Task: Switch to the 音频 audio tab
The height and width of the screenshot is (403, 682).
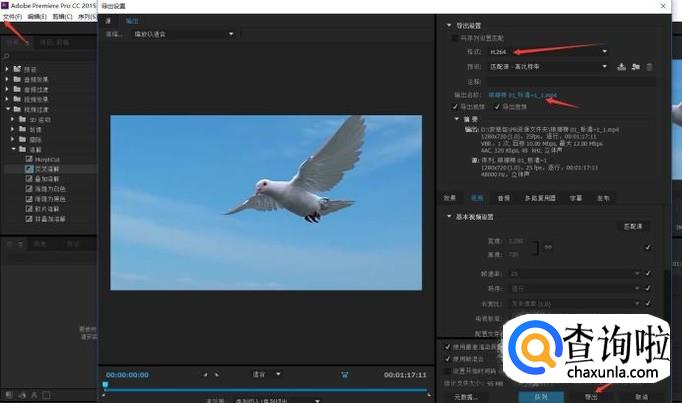Action: 504,198
